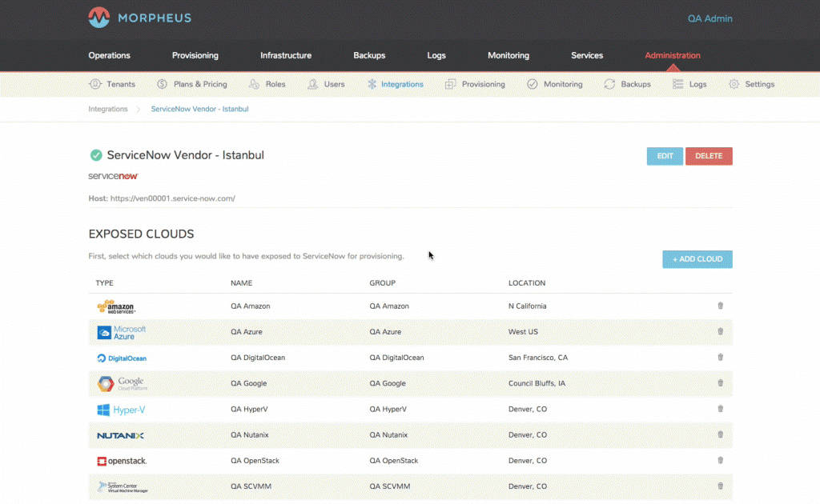820x504 pixels.
Task: Click the Users section icon
Action: [312, 84]
